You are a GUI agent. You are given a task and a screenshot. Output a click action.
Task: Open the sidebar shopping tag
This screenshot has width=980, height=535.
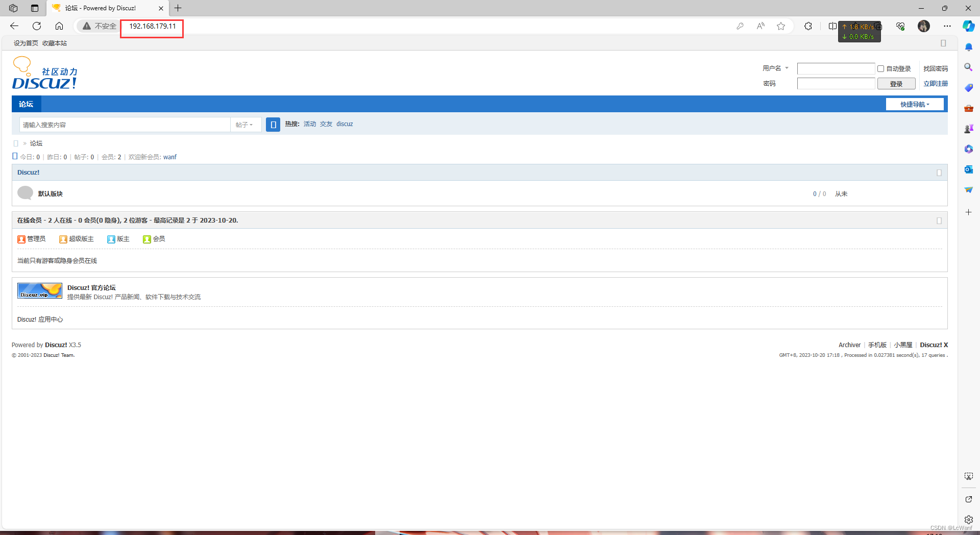pyautogui.click(x=969, y=88)
